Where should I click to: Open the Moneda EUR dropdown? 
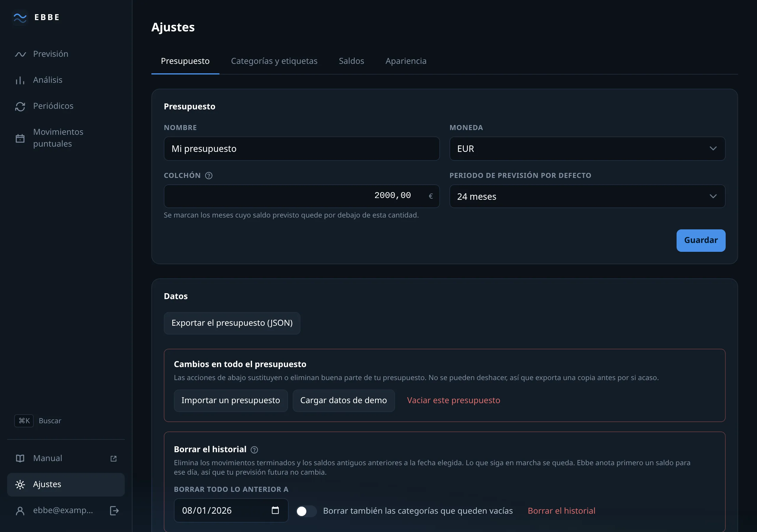(x=587, y=149)
